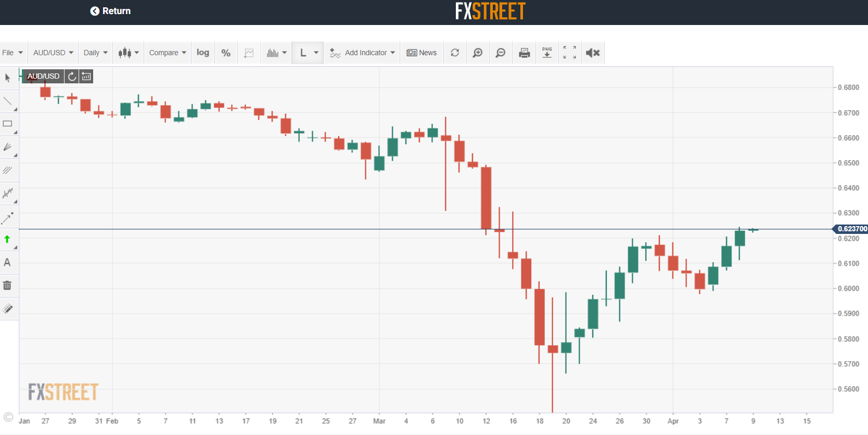Image resolution: width=868 pixels, height=435 pixels.
Task: Select the regression channel tool
Action: coord(7,193)
